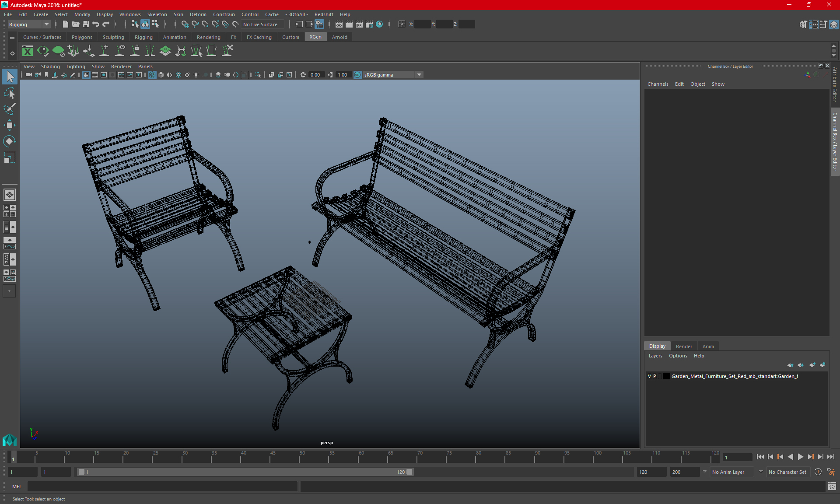Toggle the color management ON button
The image size is (840, 504).
coord(357,75)
